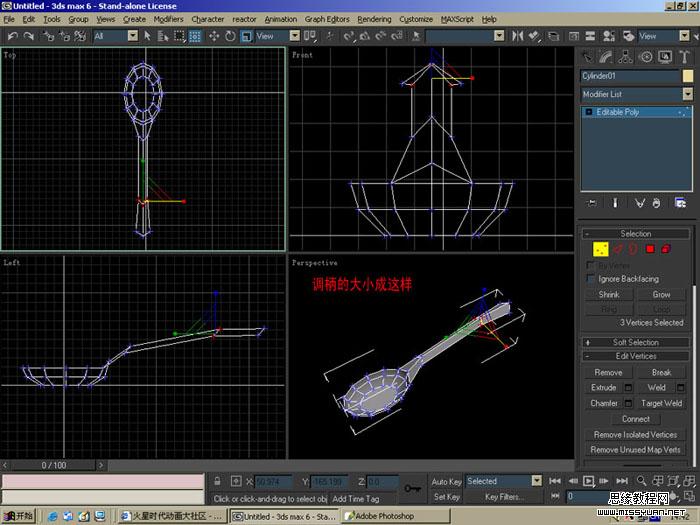Open the Schematic View icon
The width and height of the screenshot is (700, 525).
pyautogui.click(x=590, y=36)
